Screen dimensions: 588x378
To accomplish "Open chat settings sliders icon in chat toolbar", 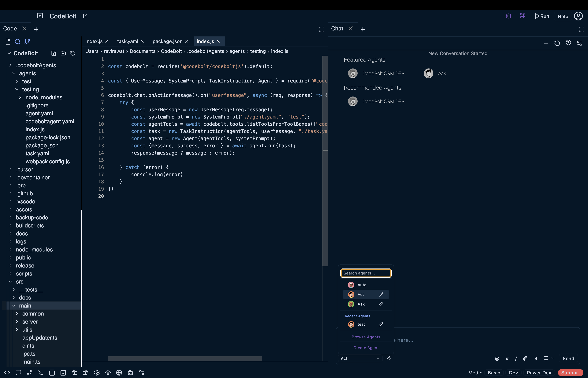I will click(x=580, y=43).
